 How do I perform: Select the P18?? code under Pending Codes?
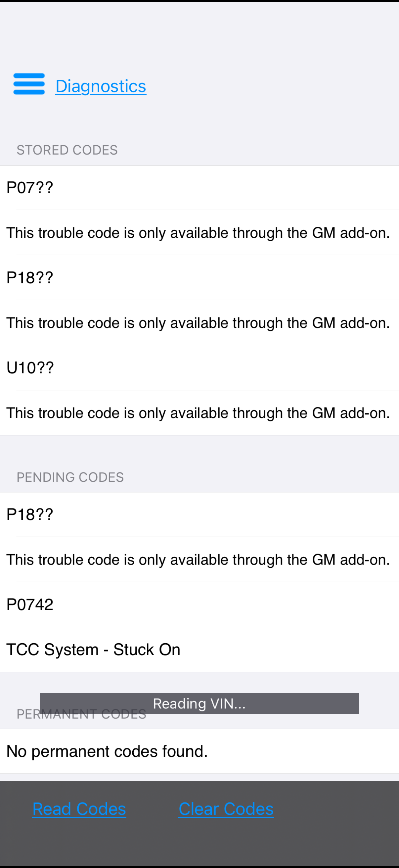point(199,514)
